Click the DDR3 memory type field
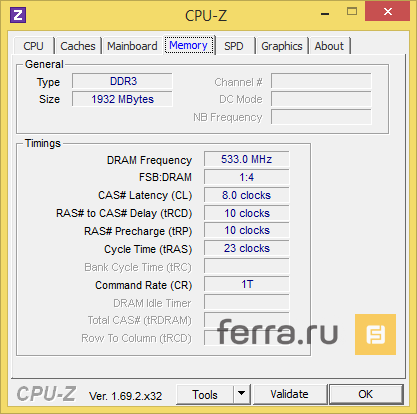The image size is (417, 414). click(122, 81)
